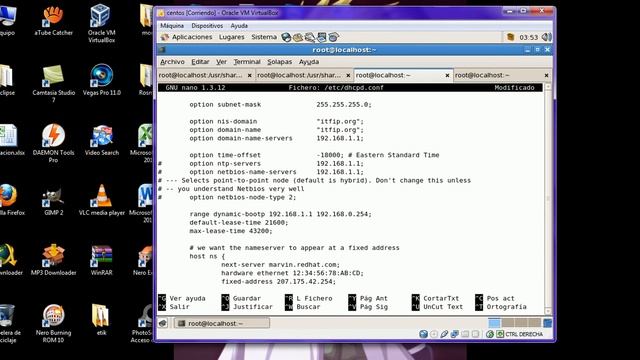The height and width of the screenshot is (360, 640).
Task: Click the 'range dynamic-bootp' line in nano
Action: pos(280,214)
